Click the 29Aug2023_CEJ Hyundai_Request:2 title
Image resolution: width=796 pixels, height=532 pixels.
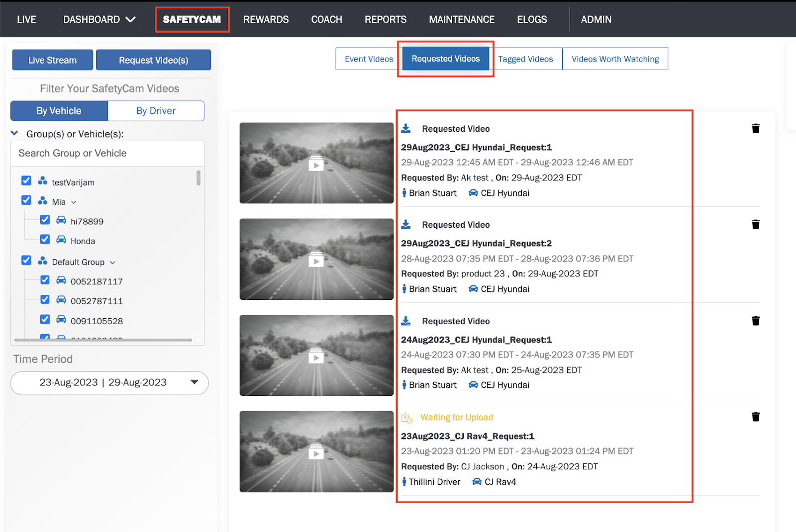pyautogui.click(x=476, y=243)
